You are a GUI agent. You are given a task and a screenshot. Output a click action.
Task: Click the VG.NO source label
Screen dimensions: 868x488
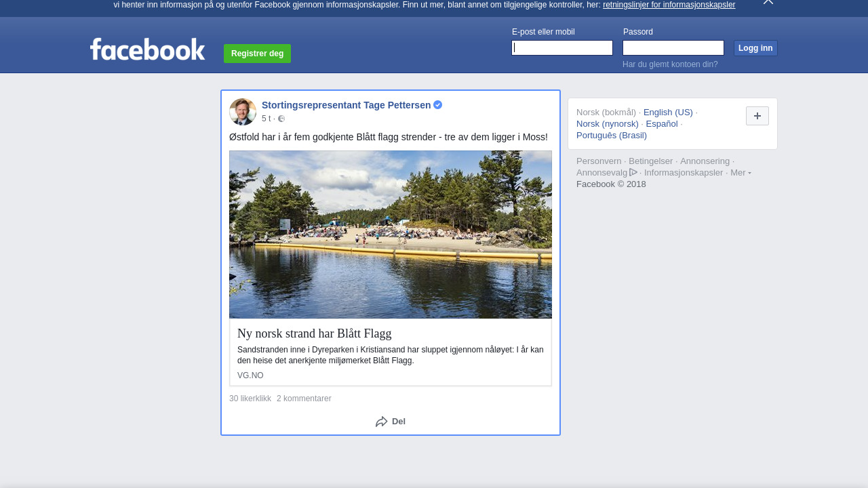250,375
